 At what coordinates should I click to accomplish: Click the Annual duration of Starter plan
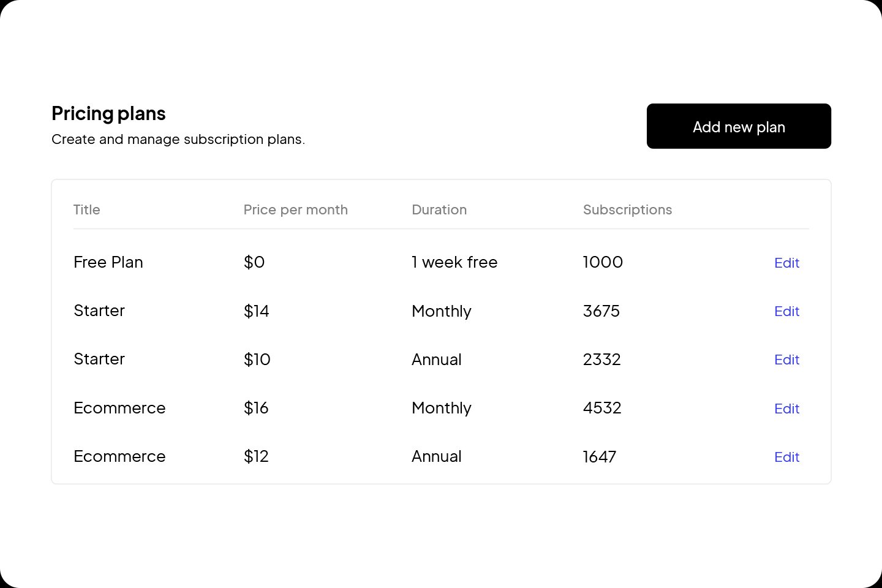(436, 360)
